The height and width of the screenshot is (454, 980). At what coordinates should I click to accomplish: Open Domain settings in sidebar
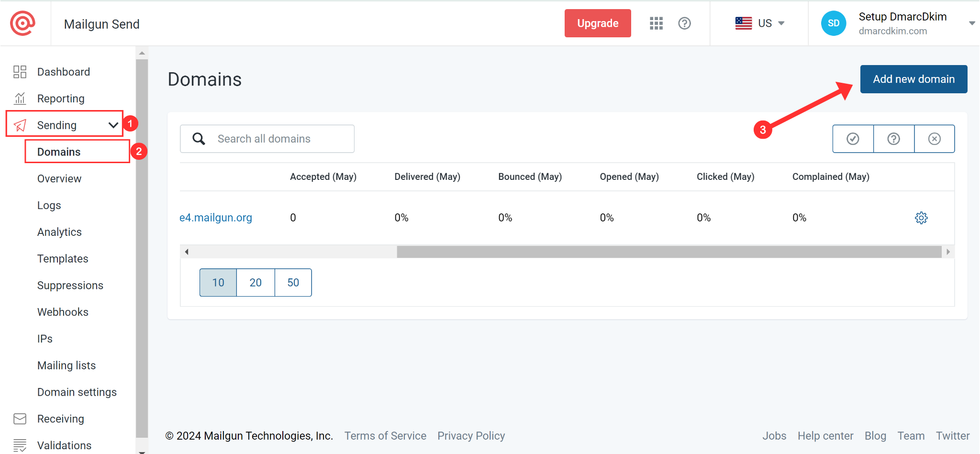pyautogui.click(x=77, y=392)
